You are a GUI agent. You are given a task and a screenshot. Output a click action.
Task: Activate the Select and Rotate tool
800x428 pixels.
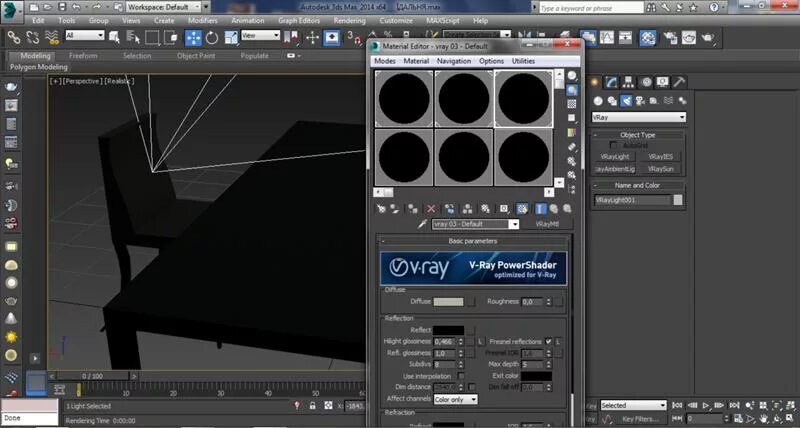click(212, 37)
